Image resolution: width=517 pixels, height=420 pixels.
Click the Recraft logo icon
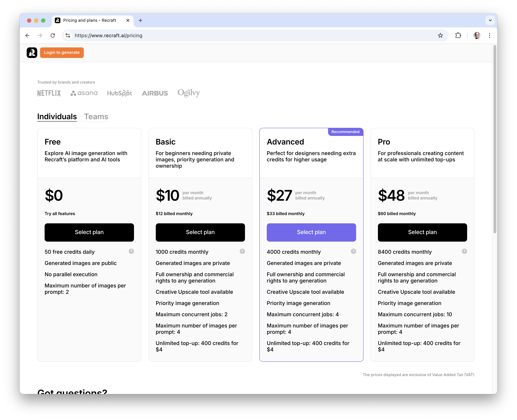(32, 52)
